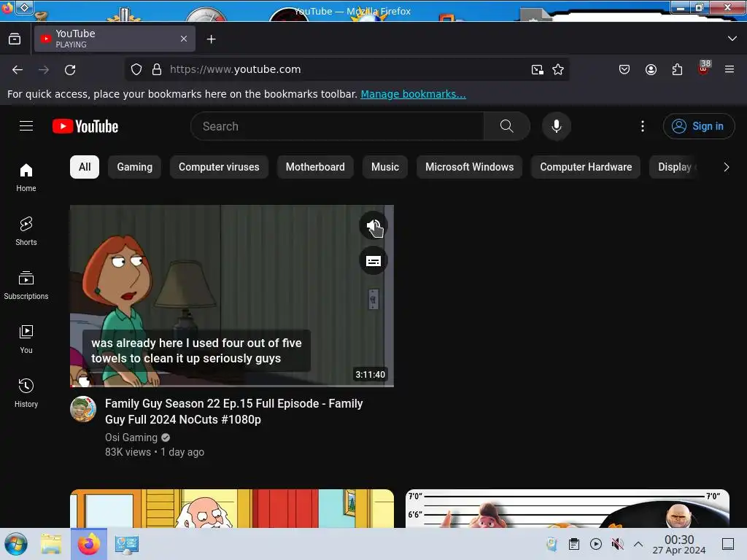The height and width of the screenshot is (560, 747).
Task: Open the You section in sidebar
Action: pyautogui.click(x=26, y=339)
